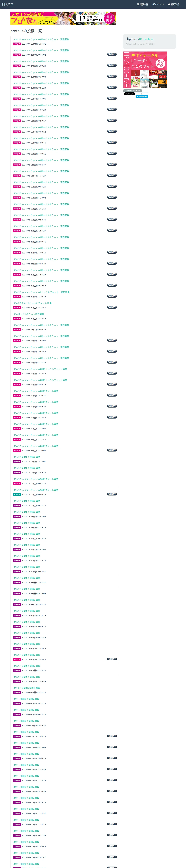Open the pink LP-ARCHIVE sidebar advertisement
The width and height of the screenshot is (186, 868).
pos(145,70)
